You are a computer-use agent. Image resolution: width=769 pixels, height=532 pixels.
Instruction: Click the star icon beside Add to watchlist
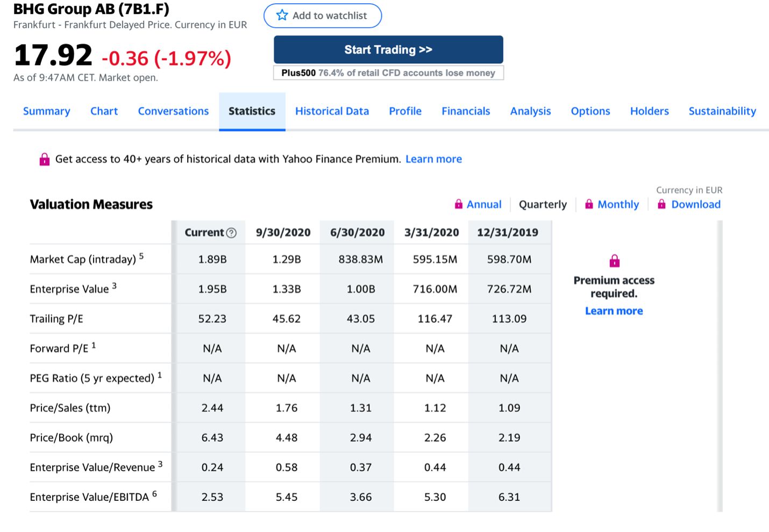282,15
